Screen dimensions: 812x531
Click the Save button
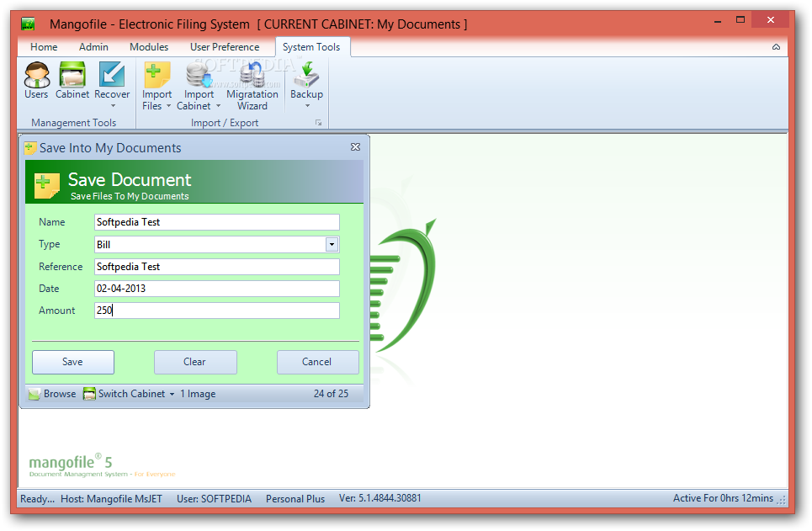tap(73, 362)
